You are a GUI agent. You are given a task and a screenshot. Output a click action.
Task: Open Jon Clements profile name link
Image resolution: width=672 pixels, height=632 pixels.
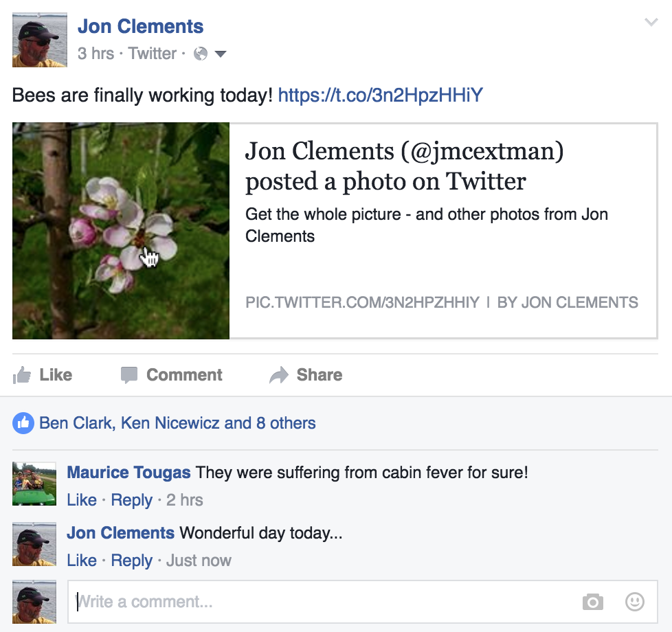pos(140,27)
